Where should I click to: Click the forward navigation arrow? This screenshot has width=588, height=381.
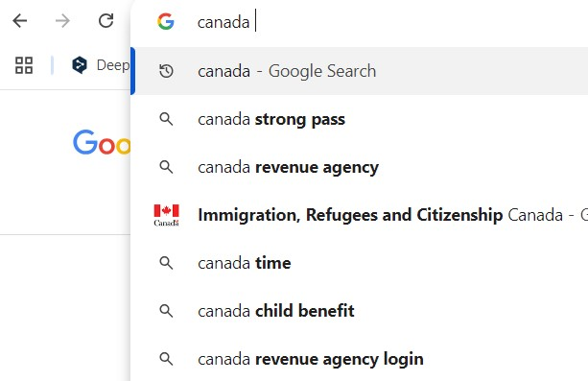(62, 21)
